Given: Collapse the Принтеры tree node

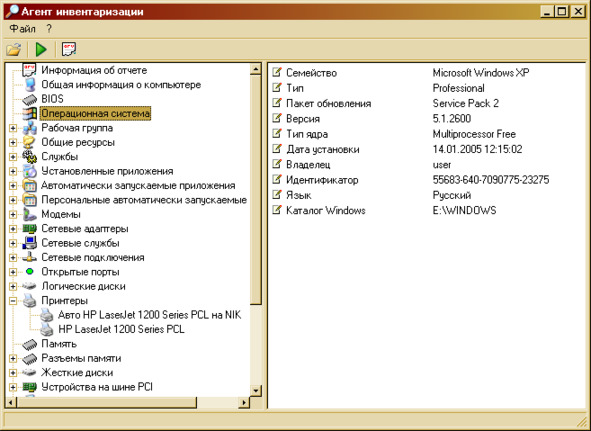Looking at the screenshot, I should coord(13,301).
